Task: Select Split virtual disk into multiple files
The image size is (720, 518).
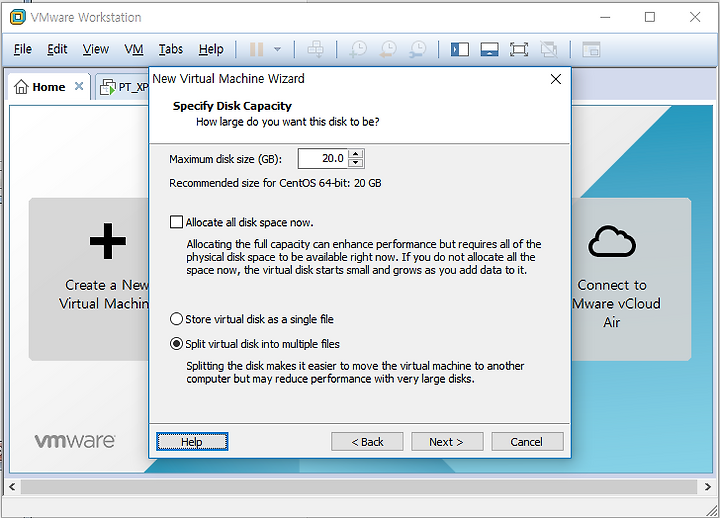Action: [x=176, y=343]
